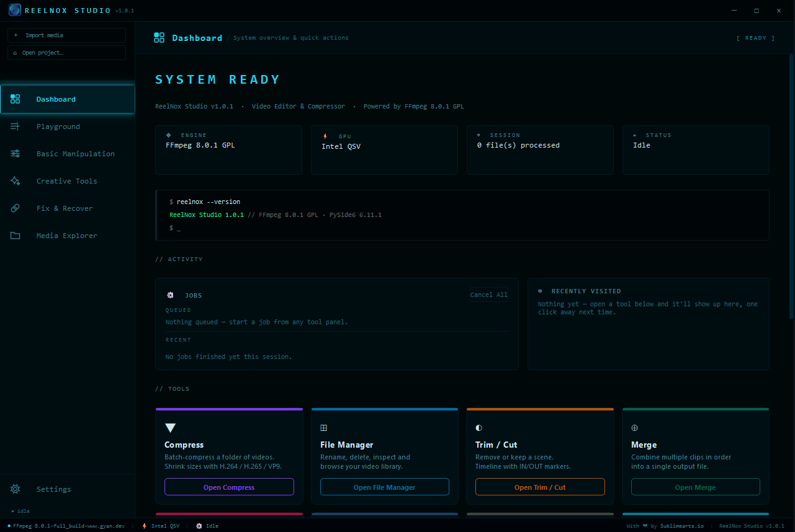Click the Dashboard sidebar icon
This screenshot has width=795, height=532.
(16, 99)
